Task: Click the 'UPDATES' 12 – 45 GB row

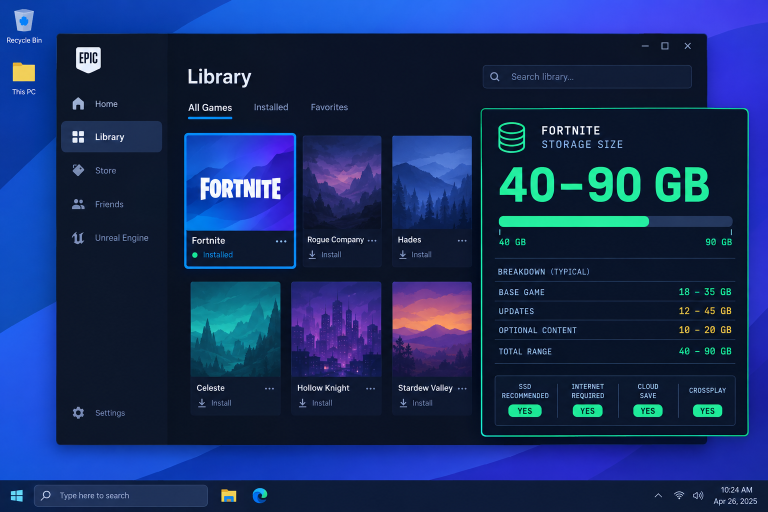Action: click(x=615, y=311)
